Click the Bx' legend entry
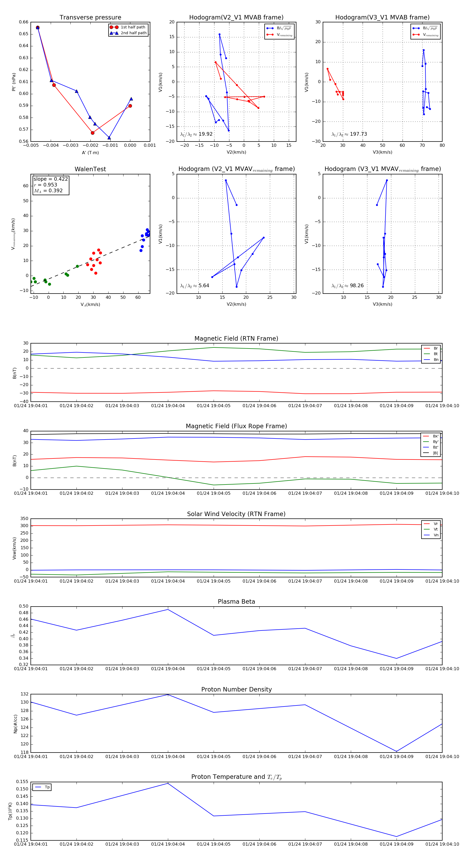The width and height of the screenshot is (473, 868). coord(431,436)
